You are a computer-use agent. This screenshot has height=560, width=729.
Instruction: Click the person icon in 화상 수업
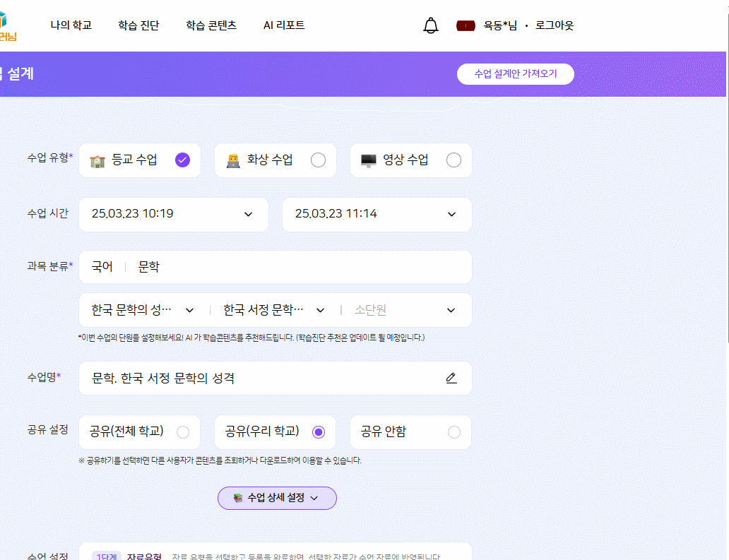(x=233, y=161)
